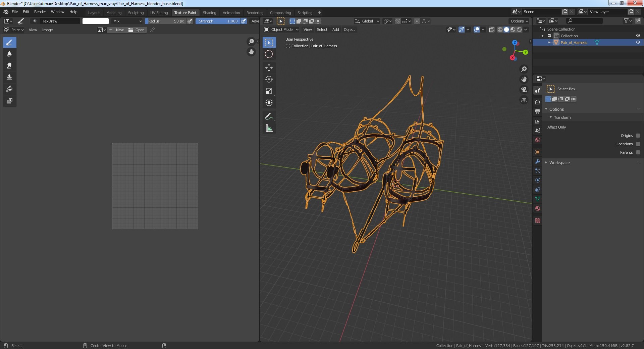Enable Affect Only Origins checkbox

click(638, 136)
